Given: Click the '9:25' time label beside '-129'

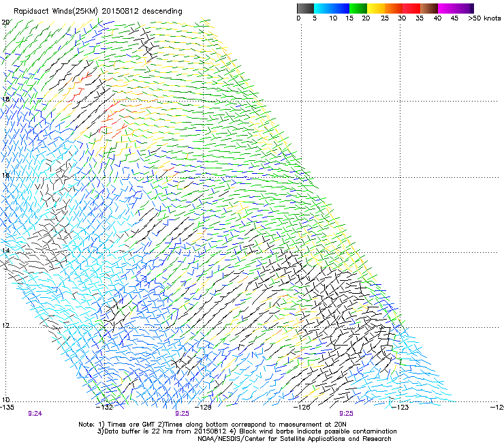Looking at the screenshot, I should coord(183,414).
